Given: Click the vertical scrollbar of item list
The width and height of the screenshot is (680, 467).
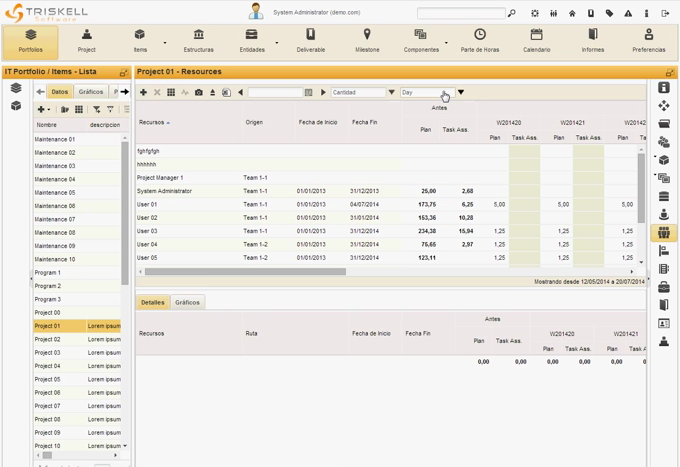Looking at the screenshot, I should (x=125, y=212).
